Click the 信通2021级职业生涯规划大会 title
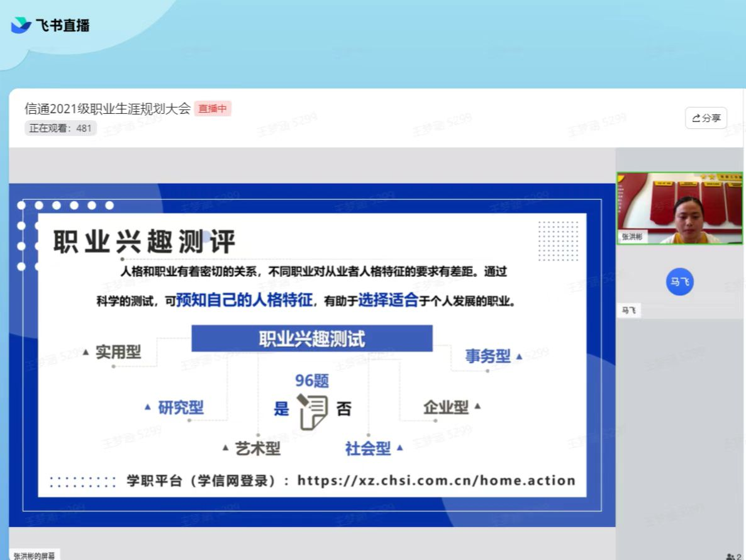 [x=108, y=108]
